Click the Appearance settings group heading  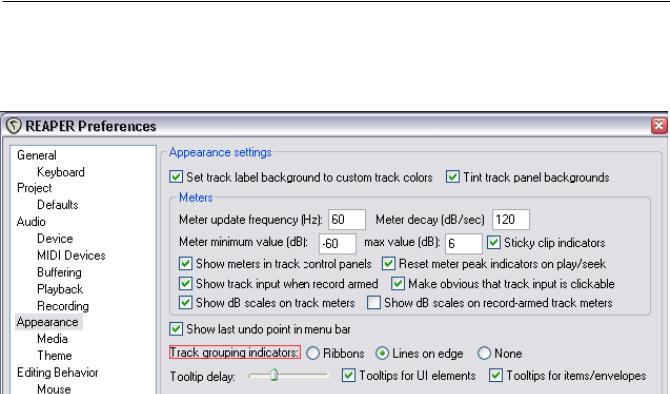(220, 152)
